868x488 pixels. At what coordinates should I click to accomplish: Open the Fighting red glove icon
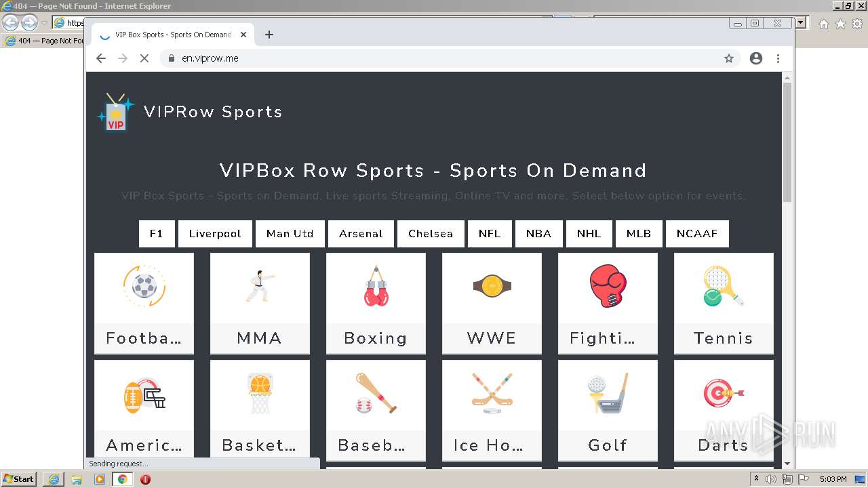point(608,286)
